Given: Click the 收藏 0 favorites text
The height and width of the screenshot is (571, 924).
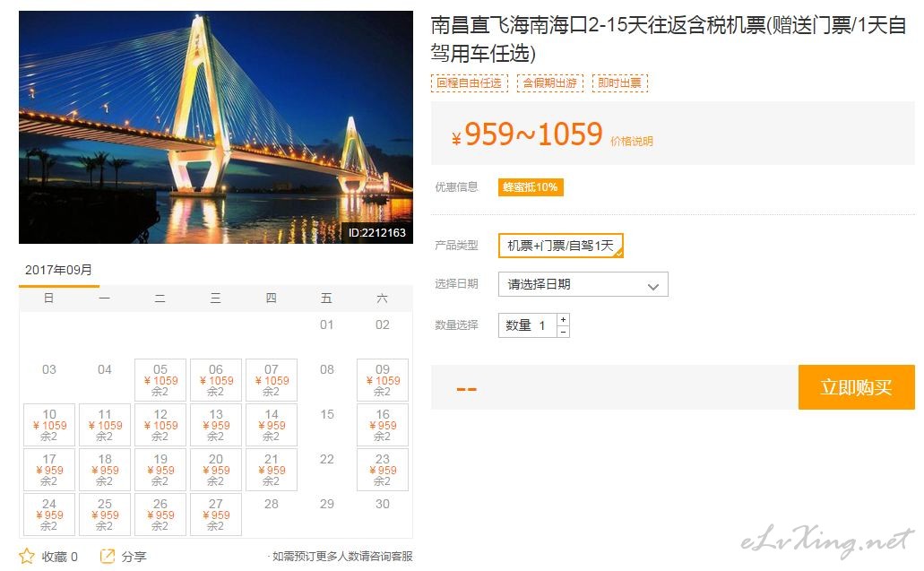Looking at the screenshot, I should point(59,557).
